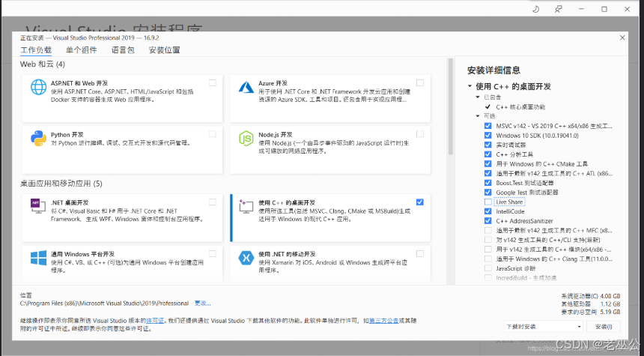Check the JavaScript 诊断 option
The height and width of the screenshot is (356, 644).
pyautogui.click(x=488, y=268)
